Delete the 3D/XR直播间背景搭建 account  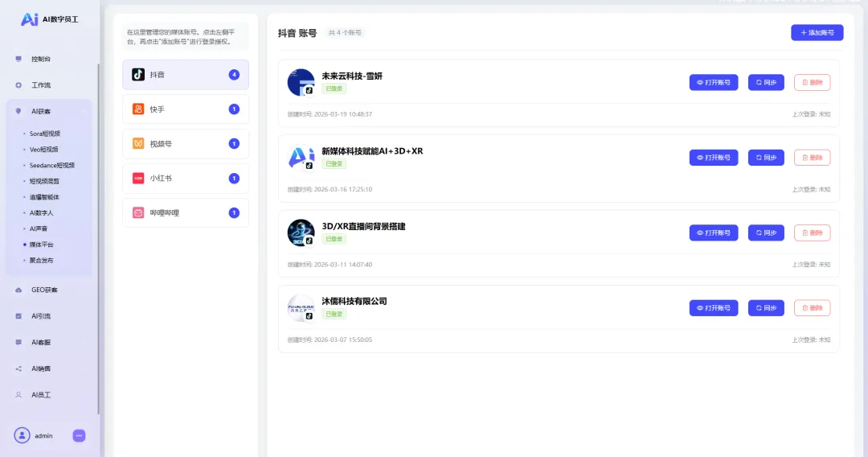[812, 233]
